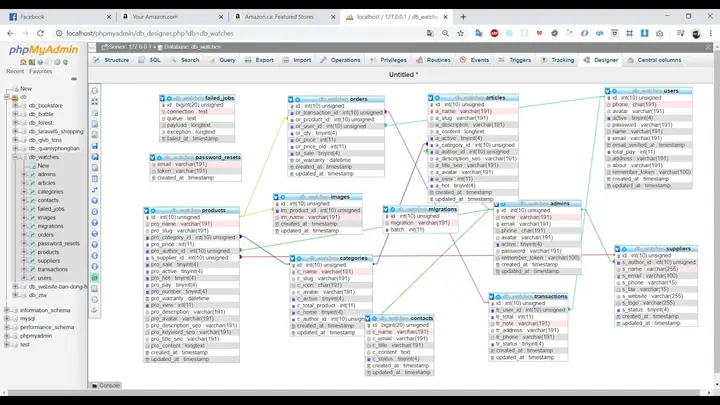720x405 pixels.
Task: Click the anchor pin icon in designer toolbar
Action: coord(95,310)
